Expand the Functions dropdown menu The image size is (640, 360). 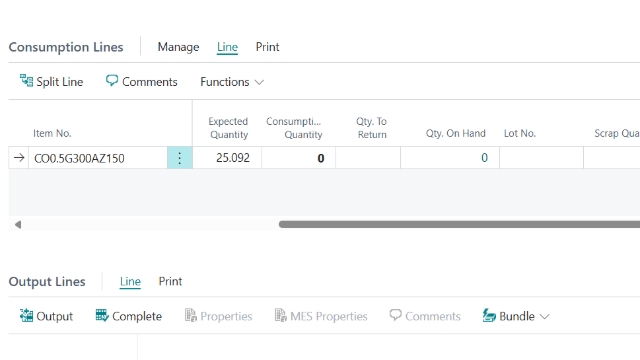click(232, 82)
